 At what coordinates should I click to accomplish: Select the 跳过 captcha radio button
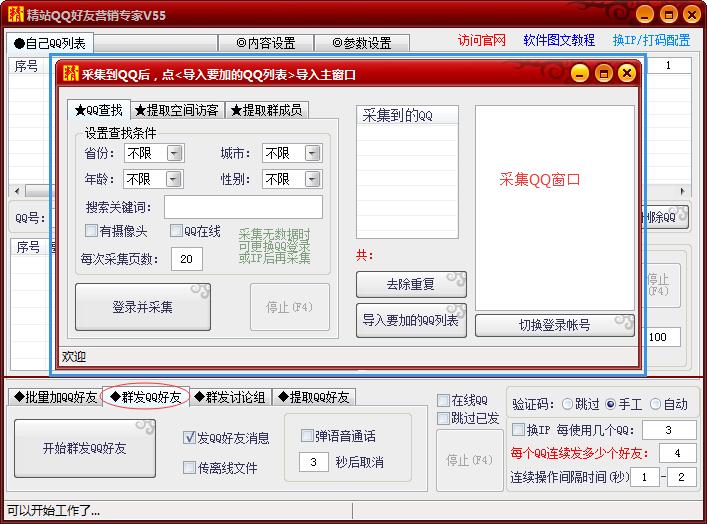(x=567, y=404)
